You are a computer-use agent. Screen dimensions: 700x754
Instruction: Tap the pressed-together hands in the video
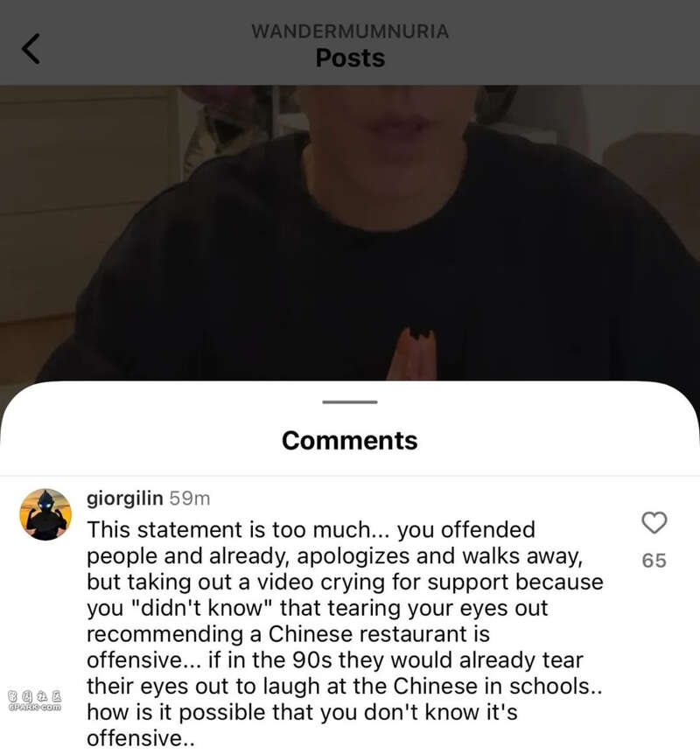pyautogui.click(x=413, y=354)
